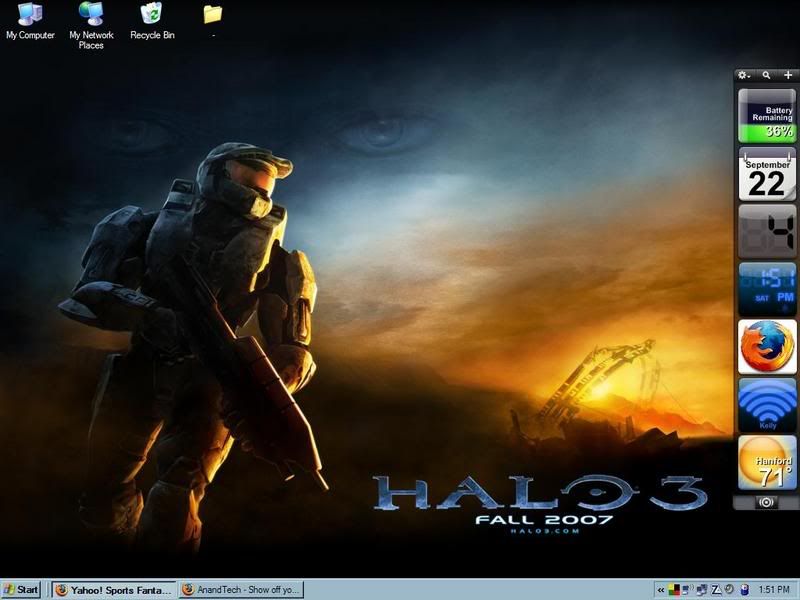Click the gray digital counter widget
800x600 pixels.
[767, 232]
